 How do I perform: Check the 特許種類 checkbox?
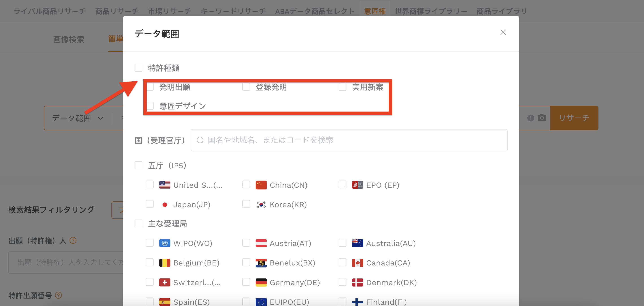coord(138,68)
